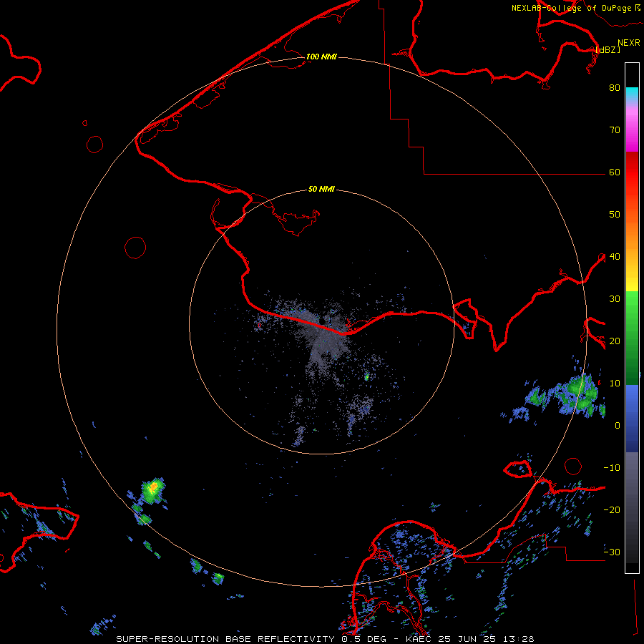Viewport: 644px width, 644px height.
Task: Click the 10 tick label on the dBZ legend
Action: point(615,384)
